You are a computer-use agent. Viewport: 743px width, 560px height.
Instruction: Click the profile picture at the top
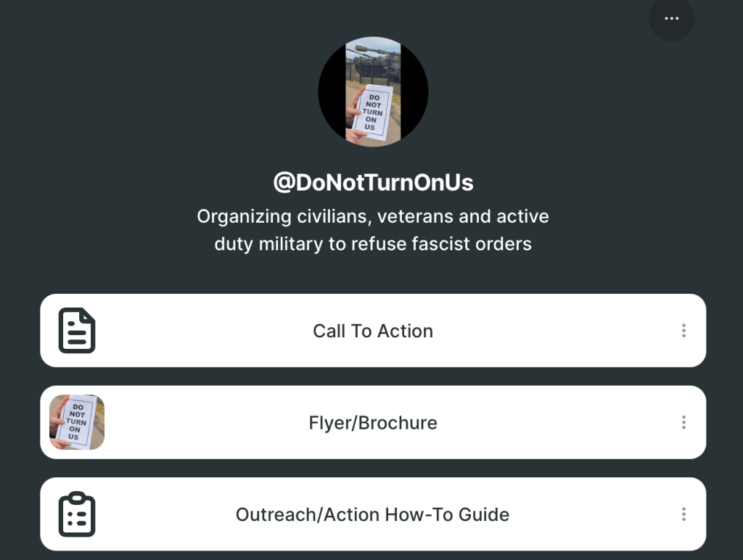(x=372, y=91)
